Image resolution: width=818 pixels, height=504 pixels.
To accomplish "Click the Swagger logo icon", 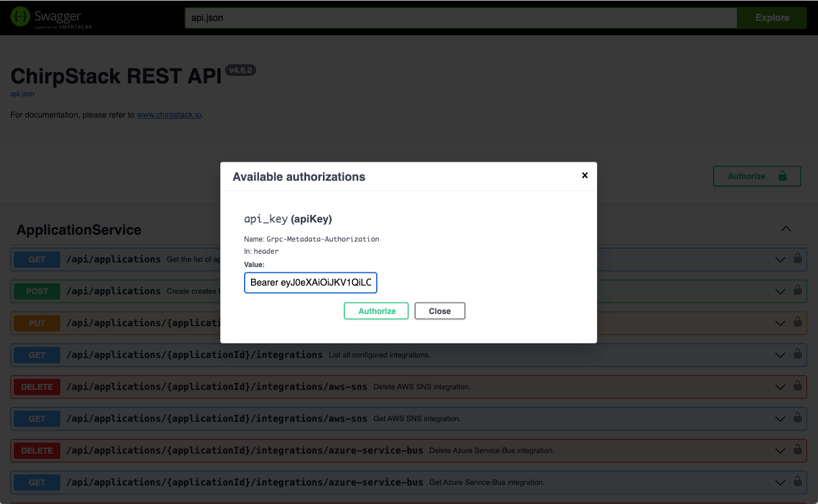I will pos(20,17).
